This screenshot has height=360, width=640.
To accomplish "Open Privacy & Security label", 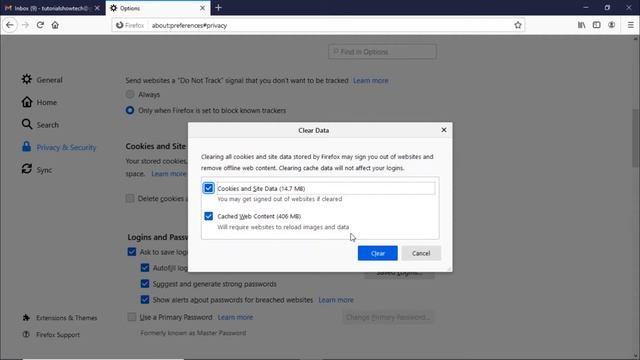I will tap(67, 147).
